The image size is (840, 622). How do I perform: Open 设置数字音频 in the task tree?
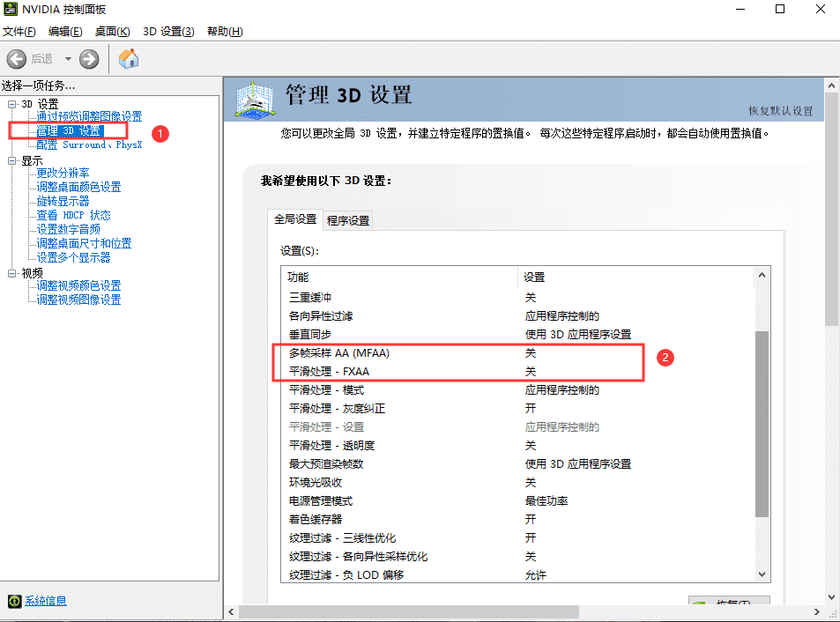pos(68,229)
